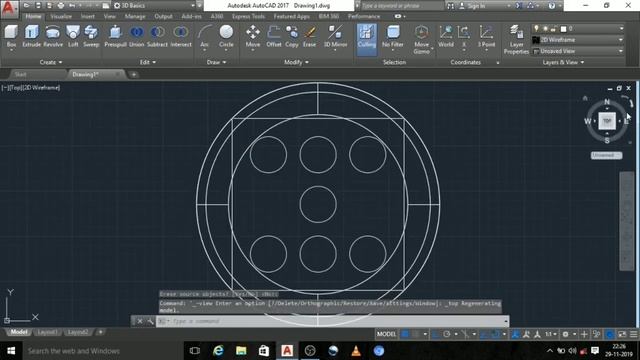Add a new drawing tab with plus
Screen dimensions: 640x360
(x=133, y=74)
